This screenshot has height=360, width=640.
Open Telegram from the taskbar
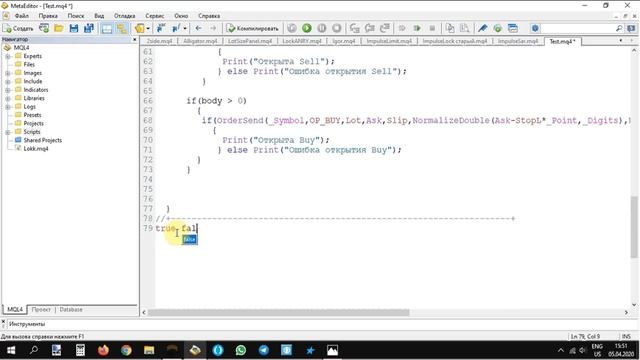[264, 350]
